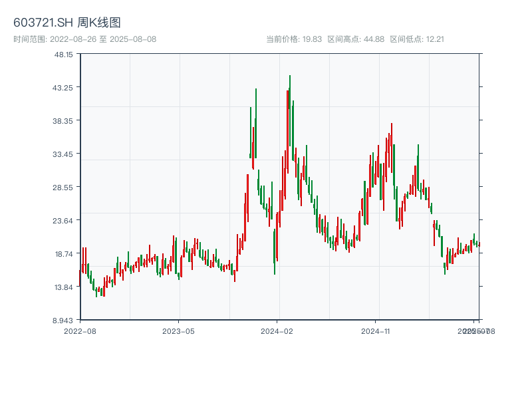Click the 区间低点: 12.21 value

tap(417, 39)
